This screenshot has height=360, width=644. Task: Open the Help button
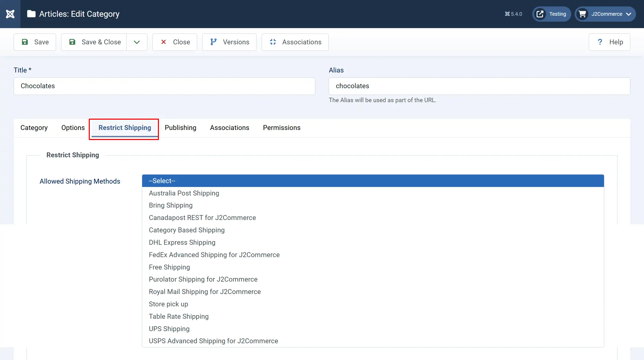point(609,42)
